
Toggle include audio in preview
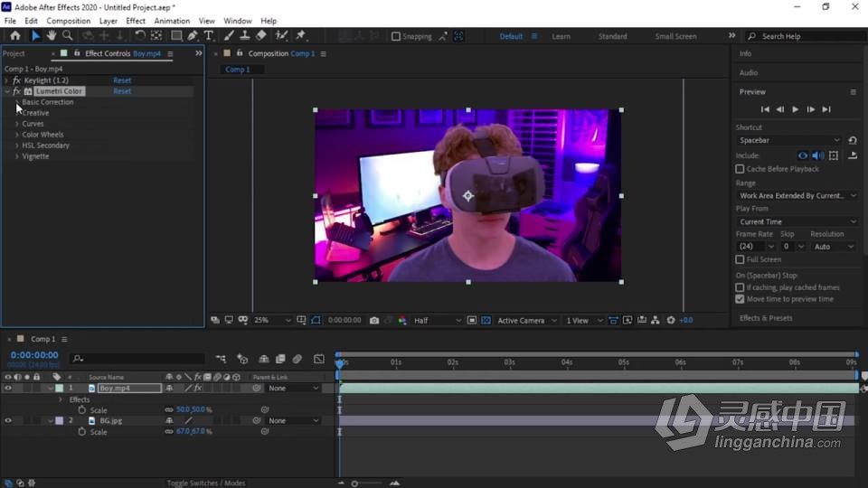pyautogui.click(x=817, y=156)
